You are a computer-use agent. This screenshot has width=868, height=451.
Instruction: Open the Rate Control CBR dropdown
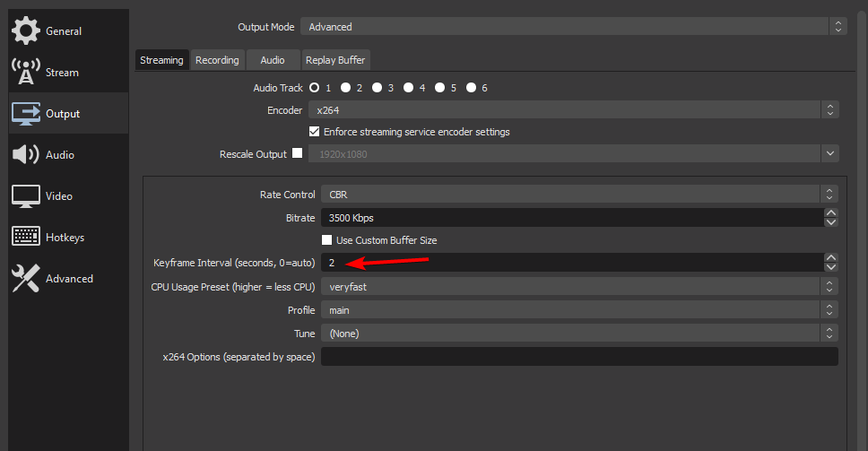click(x=579, y=195)
